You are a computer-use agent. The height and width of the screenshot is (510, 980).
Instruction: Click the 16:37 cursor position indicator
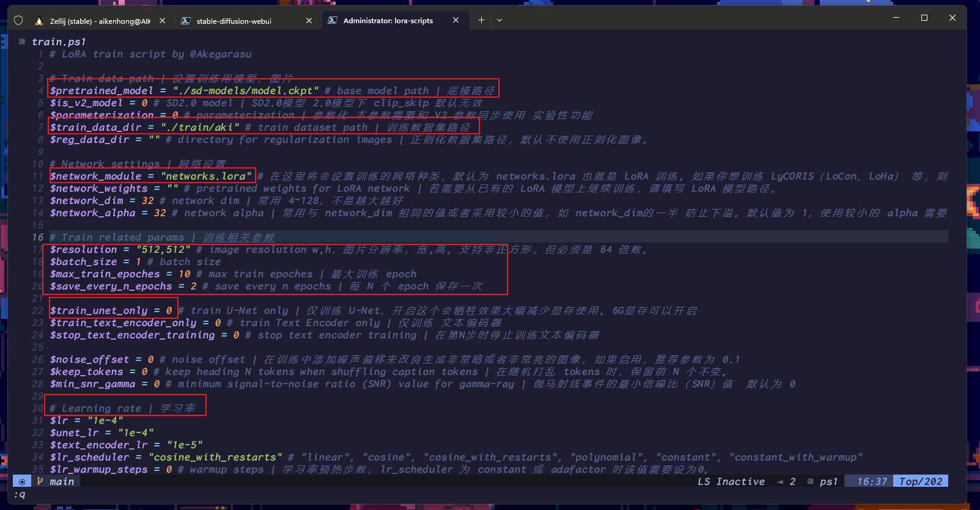tap(872, 481)
